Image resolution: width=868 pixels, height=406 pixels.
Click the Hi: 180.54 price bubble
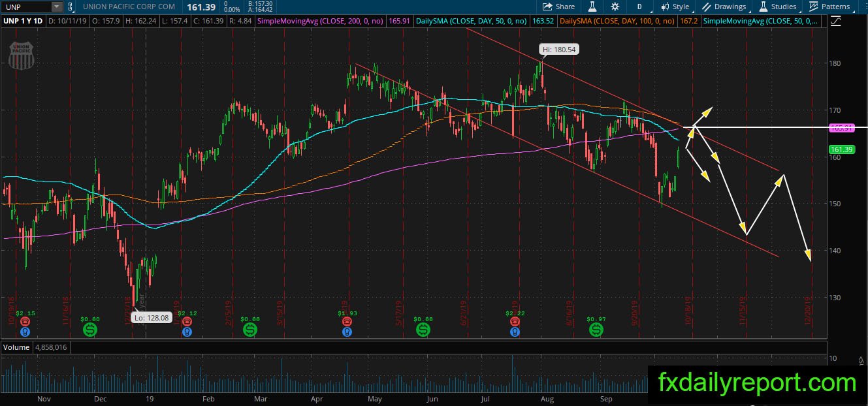coord(559,49)
